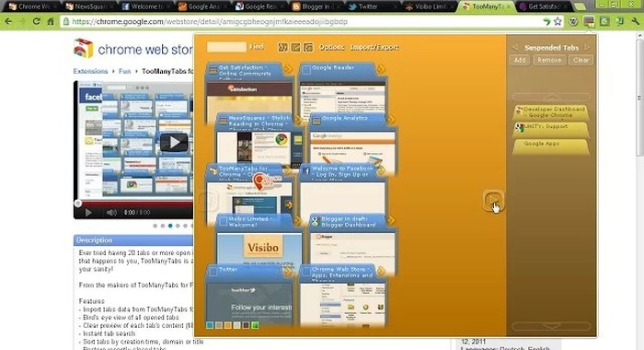Restore Developer Dashboard suspended tab
Image resolution: width=644 pixels, height=350 pixels.
coord(551,112)
